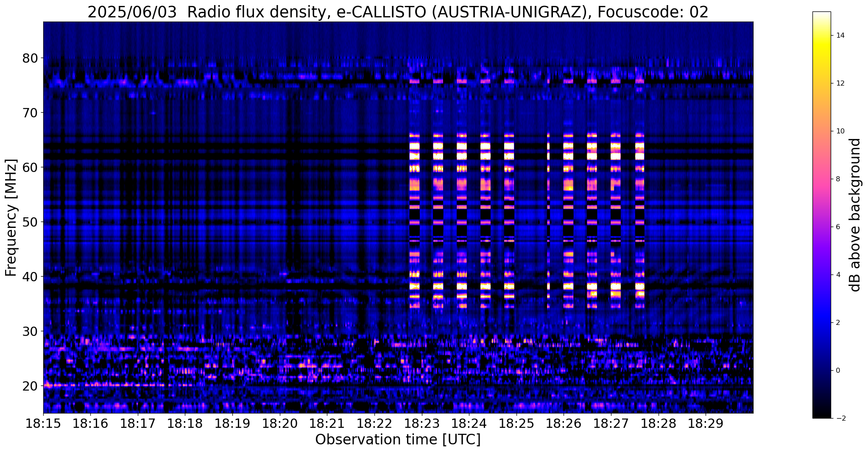868x452 pixels.
Task: Click the 18:15 time tick label
Action: click(x=43, y=424)
